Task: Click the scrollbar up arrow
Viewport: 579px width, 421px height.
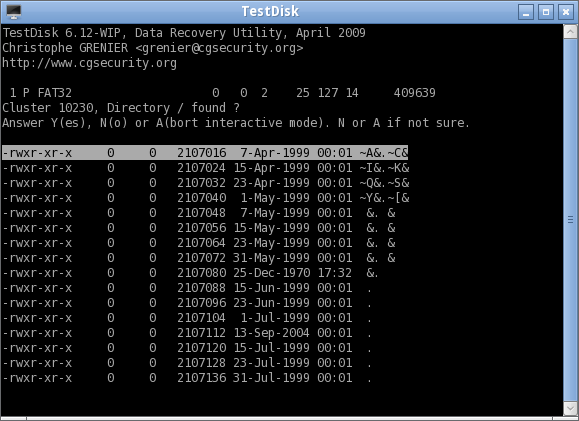Action: pyautogui.click(x=570, y=32)
